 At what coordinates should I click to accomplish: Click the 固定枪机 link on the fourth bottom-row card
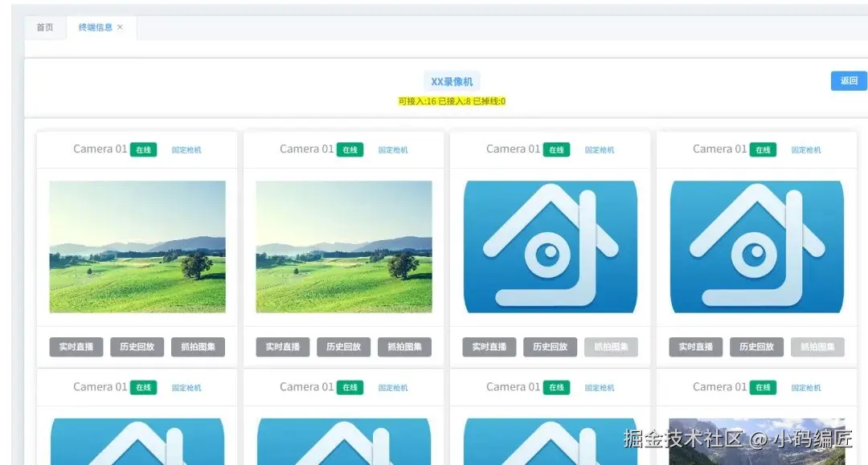(806, 388)
